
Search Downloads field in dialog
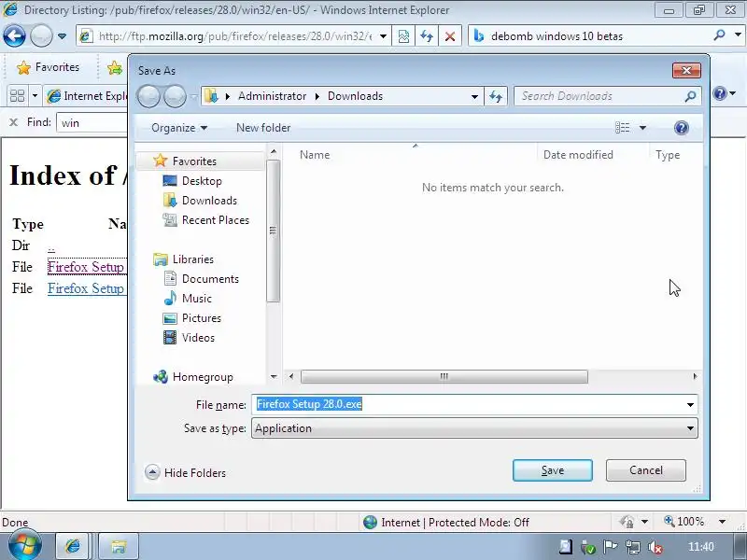(599, 96)
